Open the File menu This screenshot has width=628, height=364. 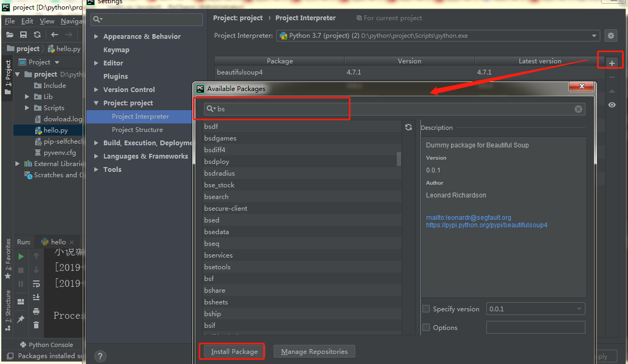pyautogui.click(x=10, y=21)
